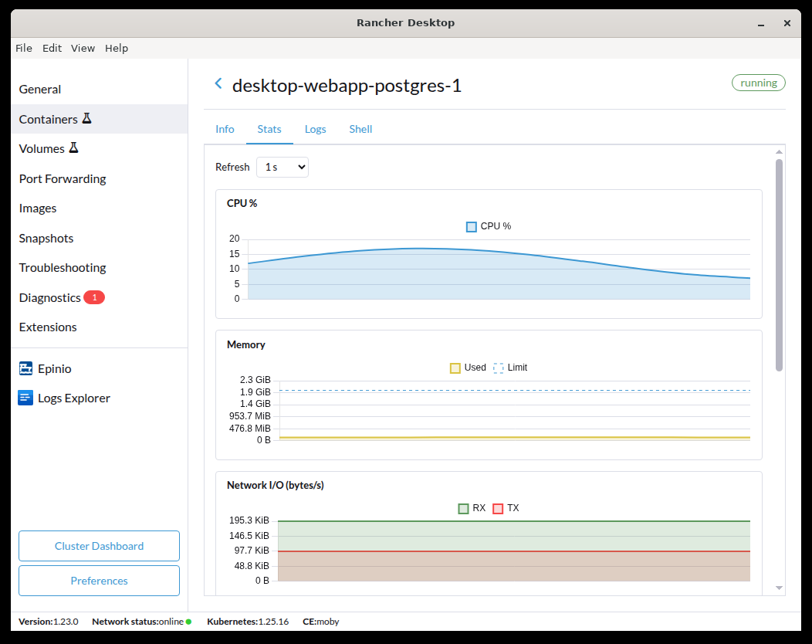Click the Kubernetes:1.25.16 status text
This screenshot has height=644, width=812.
[248, 622]
